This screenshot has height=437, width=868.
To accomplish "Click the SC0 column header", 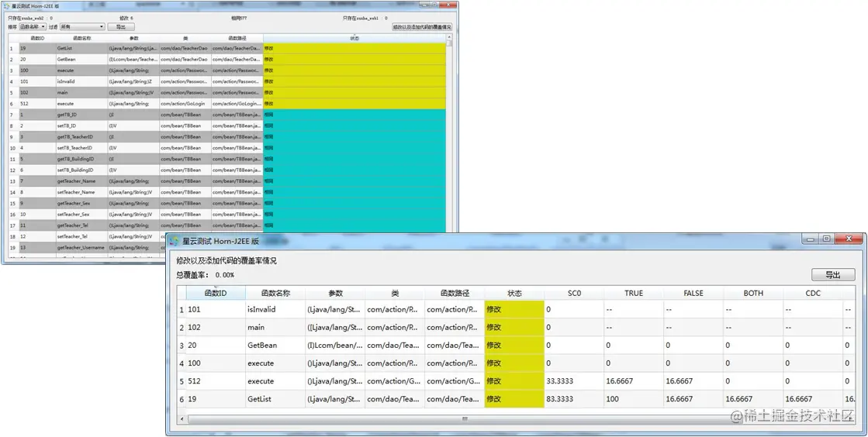I will (574, 293).
